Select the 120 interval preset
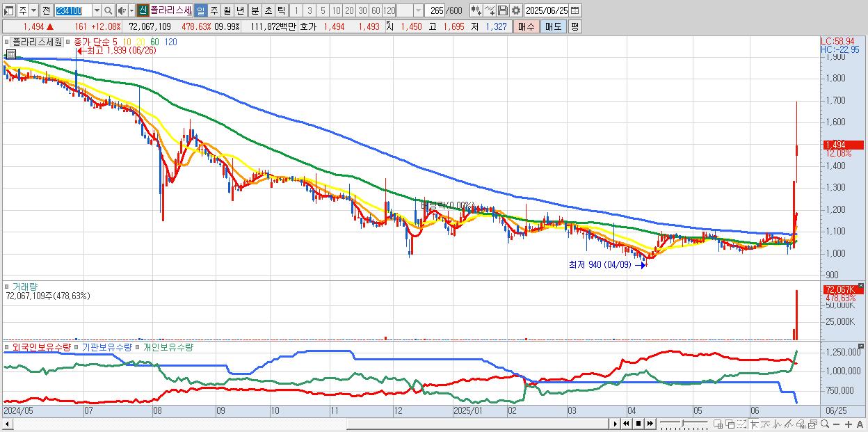Screen dimensions: 868x432 [x=389, y=10]
